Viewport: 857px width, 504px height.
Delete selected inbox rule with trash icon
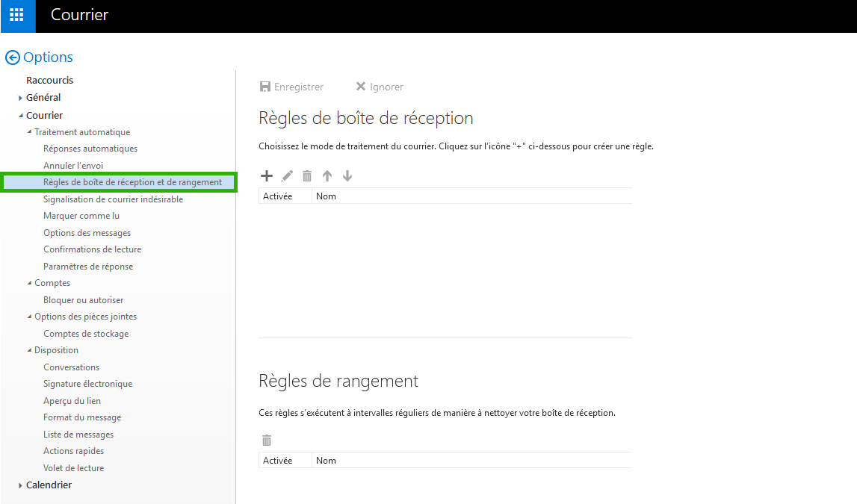click(x=307, y=175)
